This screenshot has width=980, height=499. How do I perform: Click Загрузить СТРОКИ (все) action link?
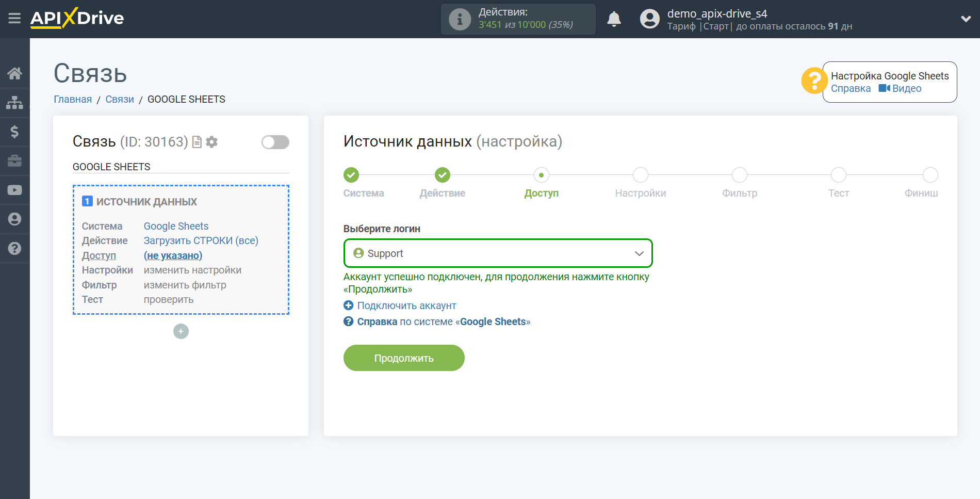tap(201, 240)
